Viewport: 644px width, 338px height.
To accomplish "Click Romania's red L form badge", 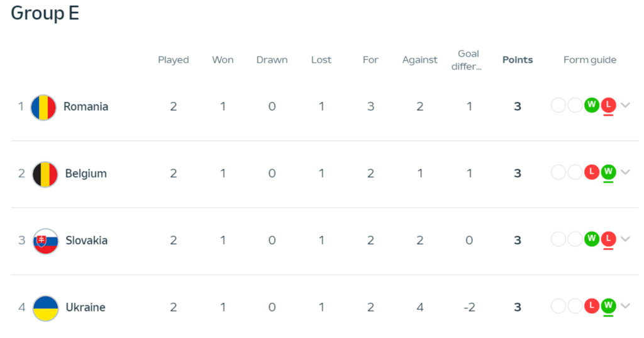I will tap(608, 105).
